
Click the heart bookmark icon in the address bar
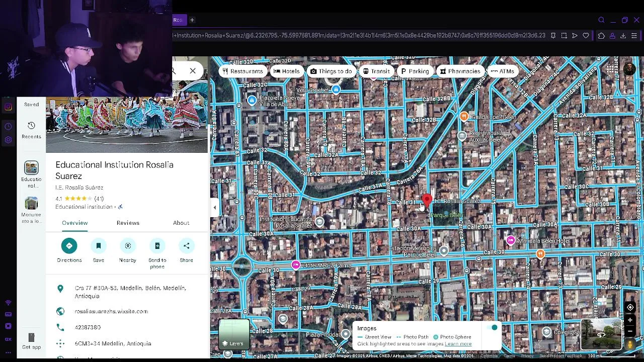click(x=586, y=36)
